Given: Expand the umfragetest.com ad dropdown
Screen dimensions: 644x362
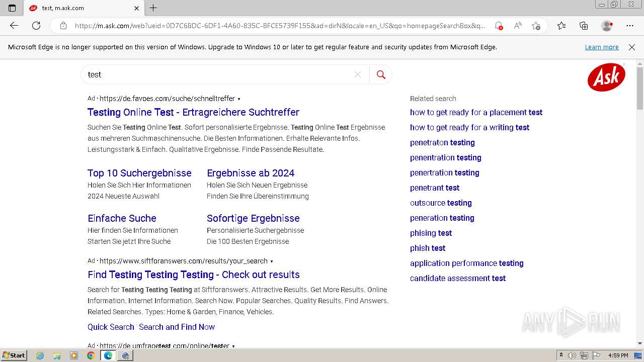Looking at the screenshot, I should [233, 346].
